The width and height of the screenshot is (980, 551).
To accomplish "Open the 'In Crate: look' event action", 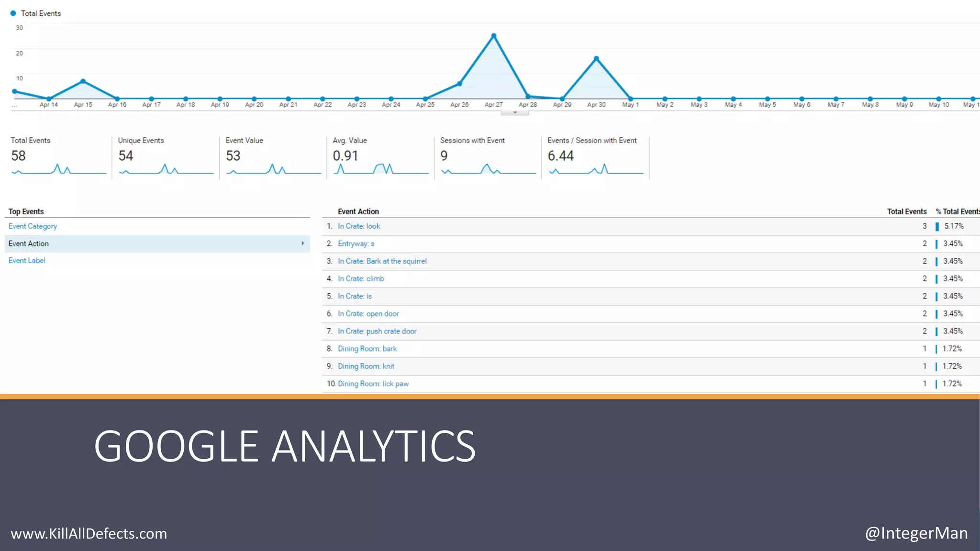I will pyautogui.click(x=359, y=226).
